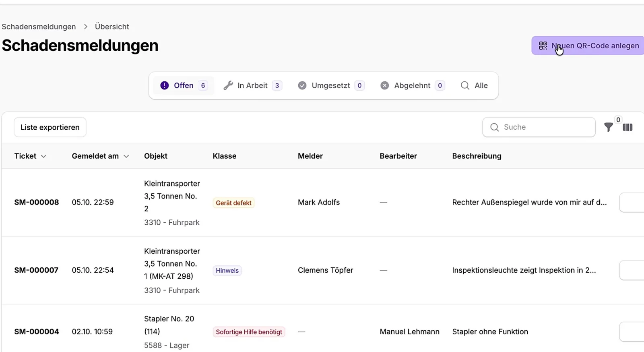
Task: Click the Beschreibung column header
Action: [477, 156]
